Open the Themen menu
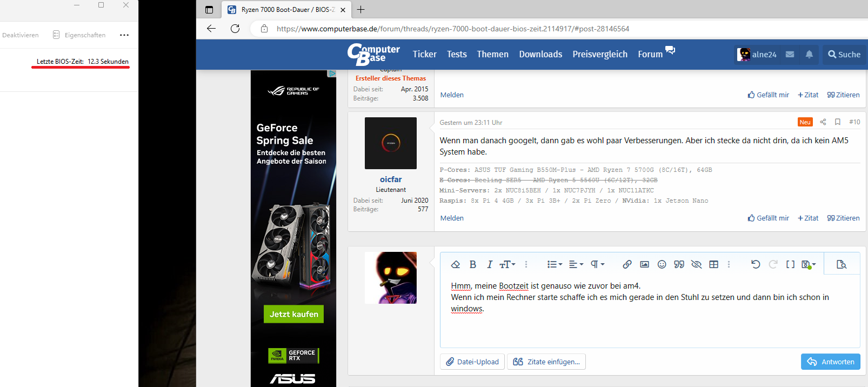This screenshot has height=387, width=868. [492, 54]
